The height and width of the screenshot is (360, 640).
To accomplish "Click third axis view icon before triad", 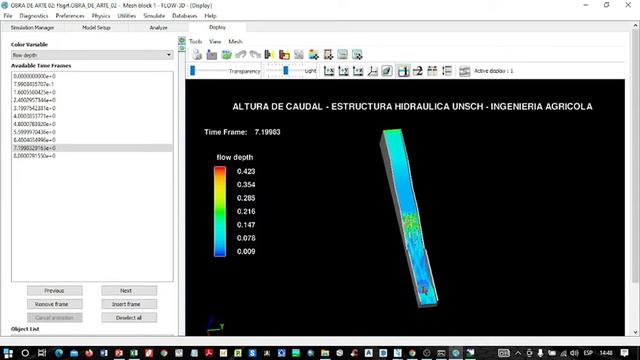I will click(x=358, y=71).
